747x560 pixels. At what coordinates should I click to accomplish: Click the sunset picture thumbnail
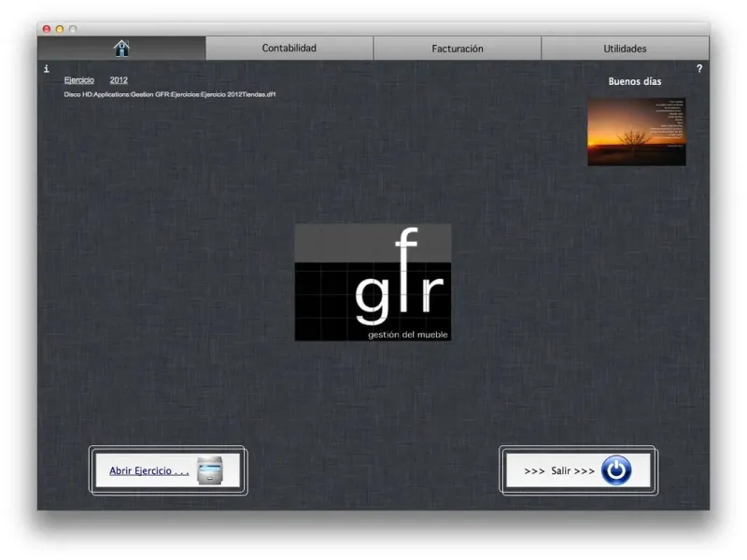(637, 132)
